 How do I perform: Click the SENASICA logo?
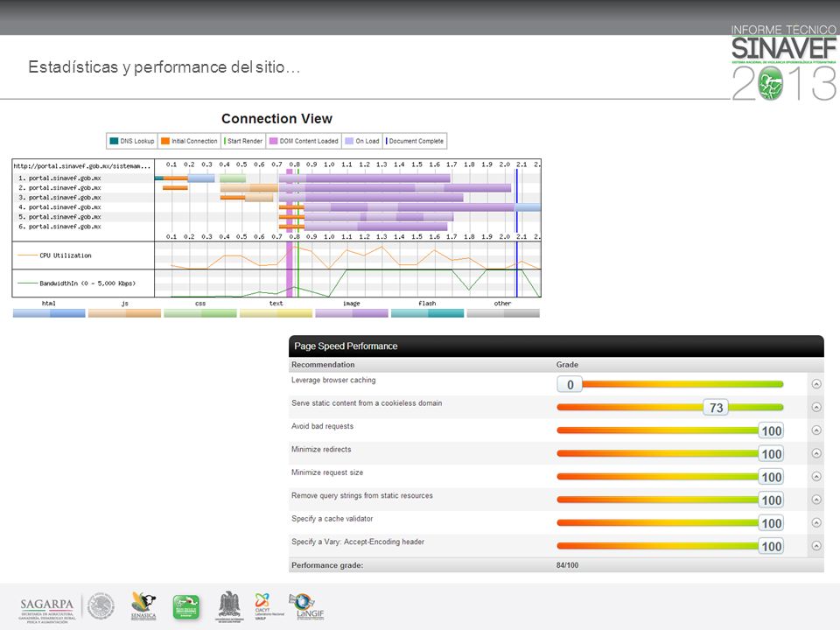click(143, 605)
